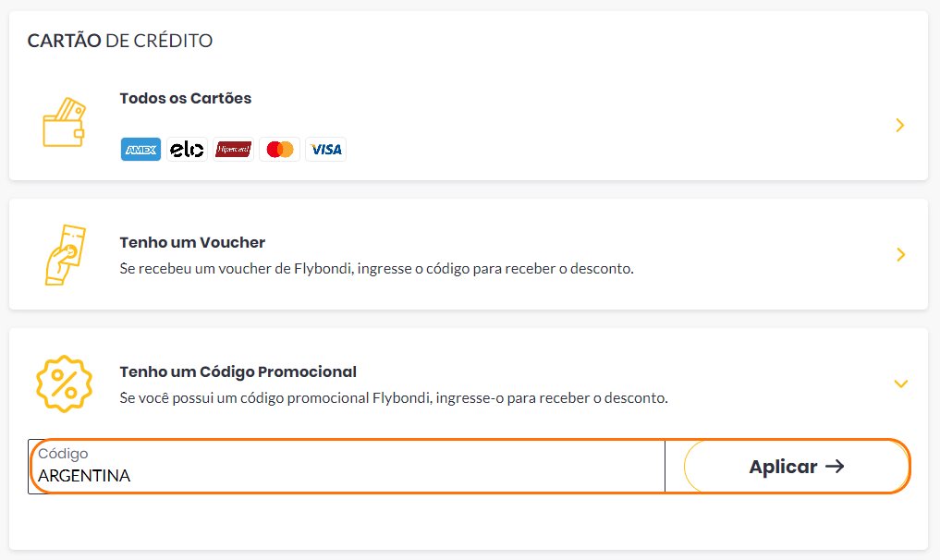Open the Tenho um Voucher option
This screenshot has width=940, height=560.
(469, 254)
